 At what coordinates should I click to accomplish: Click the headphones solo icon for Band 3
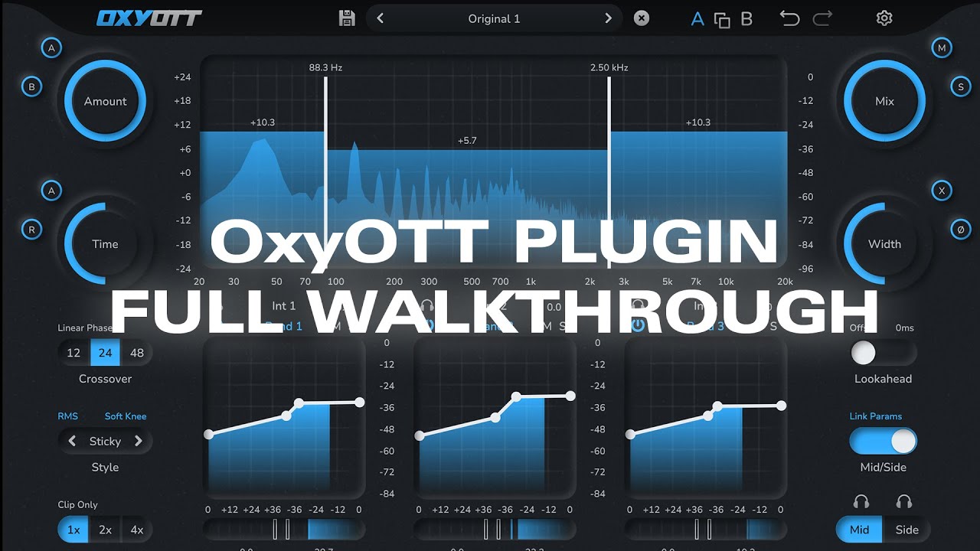tap(637, 306)
